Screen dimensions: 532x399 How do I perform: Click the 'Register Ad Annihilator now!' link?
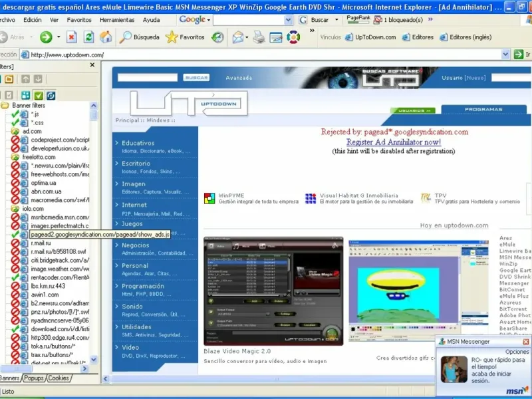(x=394, y=142)
